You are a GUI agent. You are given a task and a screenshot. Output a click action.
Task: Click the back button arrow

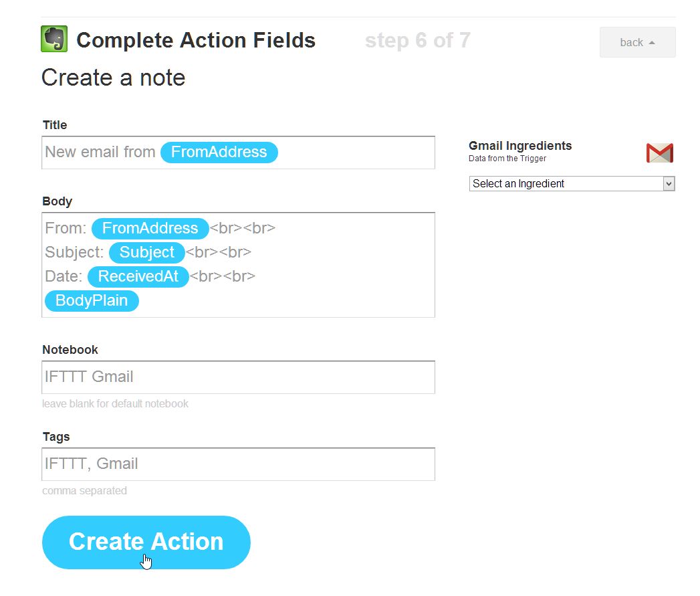(x=652, y=42)
